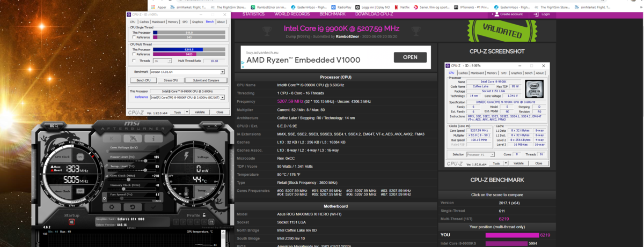
Task: Click Validate in CPU-Z bench window
Action: click(200, 112)
